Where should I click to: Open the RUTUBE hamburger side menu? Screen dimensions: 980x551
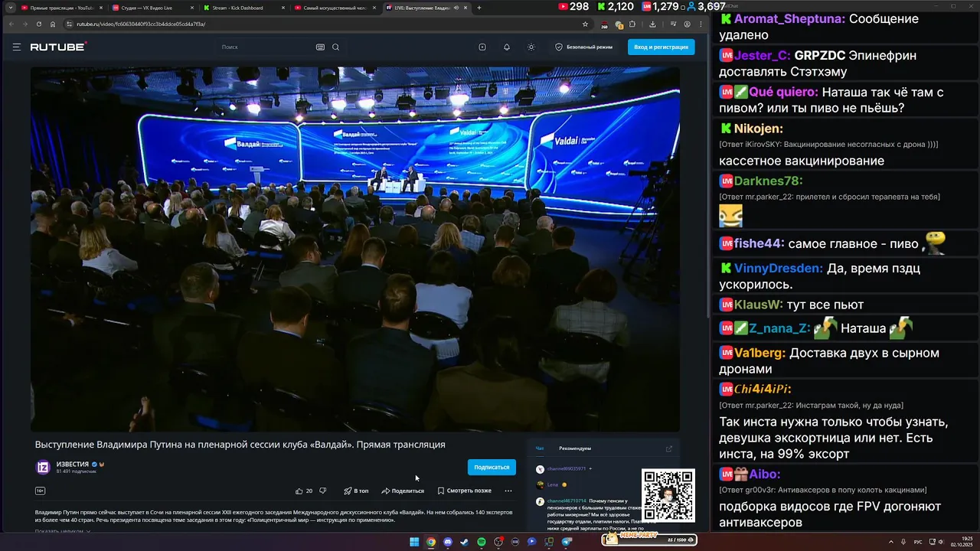(x=16, y=47)
